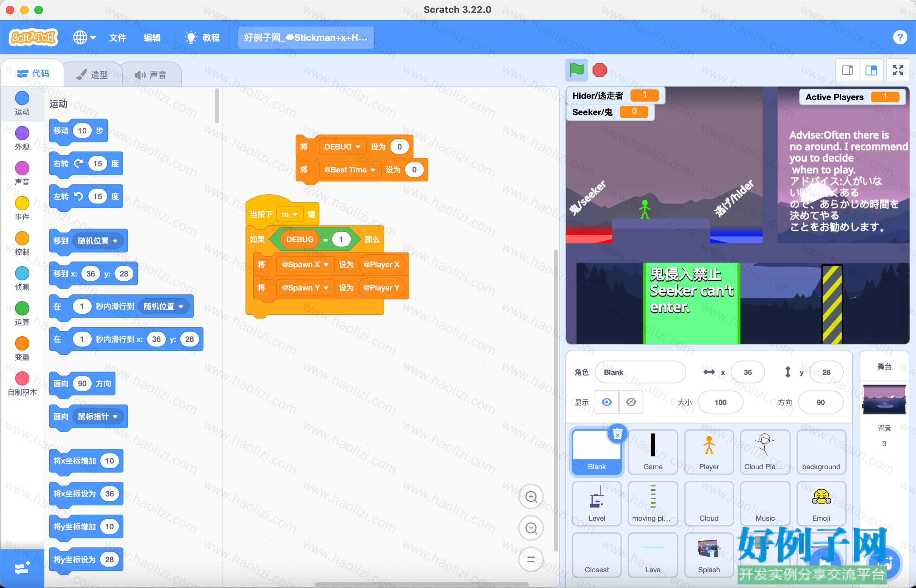
Task: Open the add extension button
Action: coord(22,568)
